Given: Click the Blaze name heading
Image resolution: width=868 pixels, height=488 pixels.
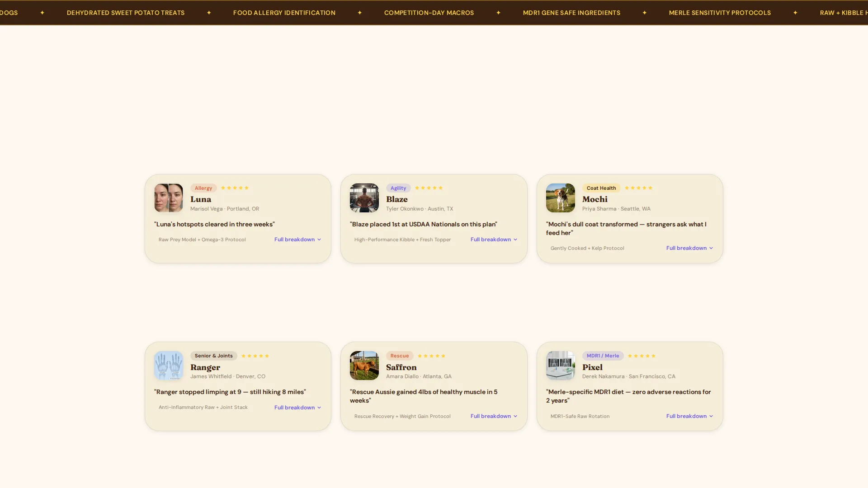Looking at the screenshot, I should 397,199.
